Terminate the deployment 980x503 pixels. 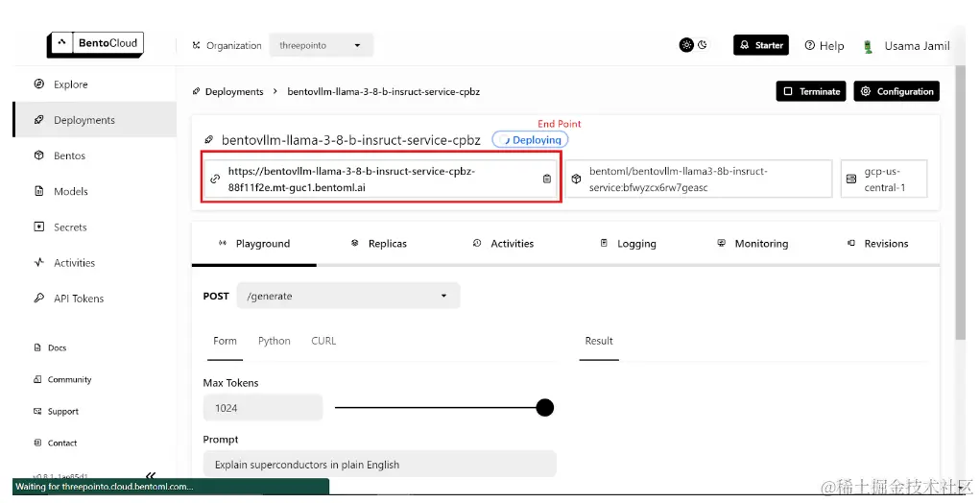[x=811, y=91]
